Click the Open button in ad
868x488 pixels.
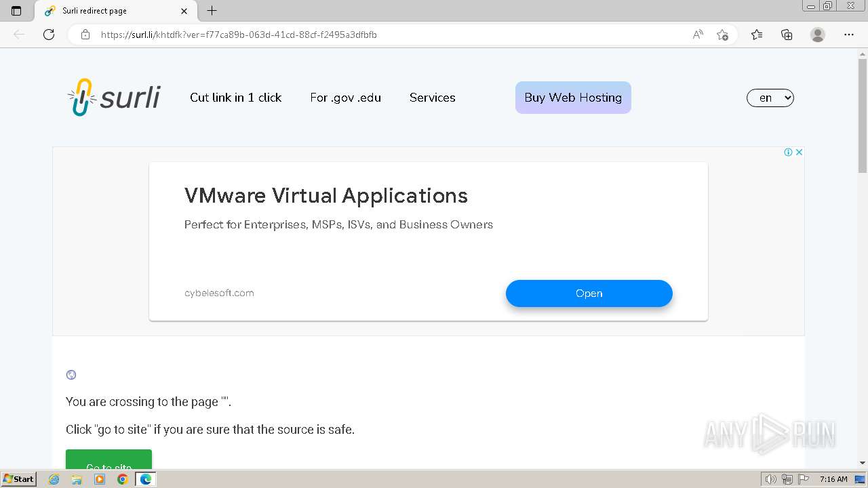click(589, 293)
